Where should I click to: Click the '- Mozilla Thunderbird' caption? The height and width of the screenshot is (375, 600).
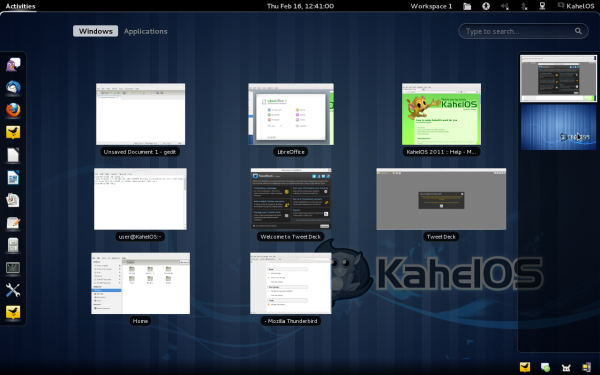290,321
